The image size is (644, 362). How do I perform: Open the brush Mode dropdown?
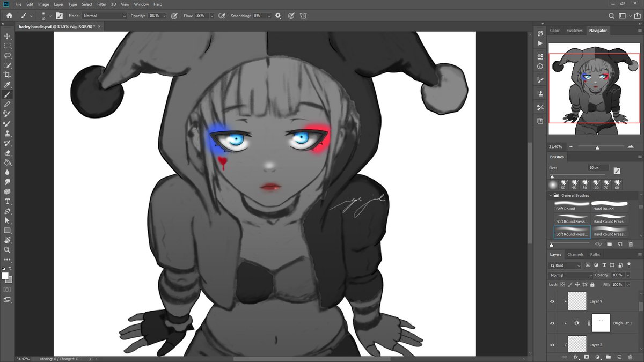pyautogui.click(x=104, y=16)
